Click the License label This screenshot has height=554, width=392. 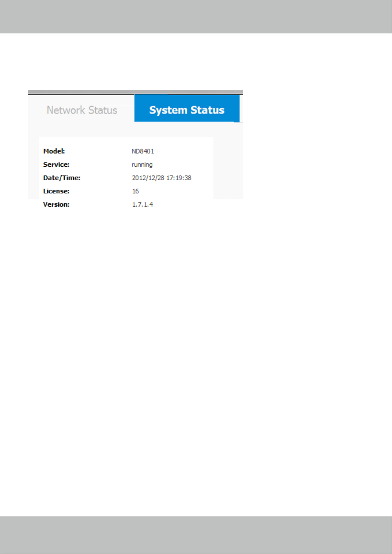tap(56, 191)
